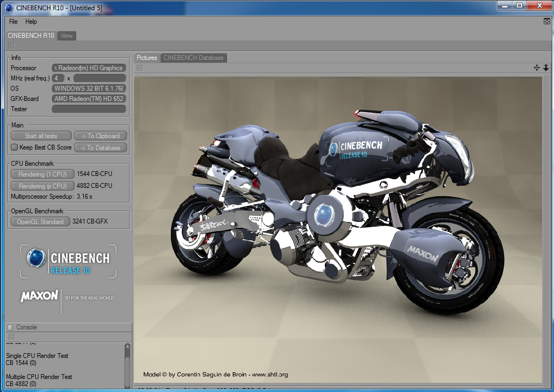554x392 pixels.
Task: Click the Multiprocessor Speedup 3.16 x text
Action: pos(51,197)
